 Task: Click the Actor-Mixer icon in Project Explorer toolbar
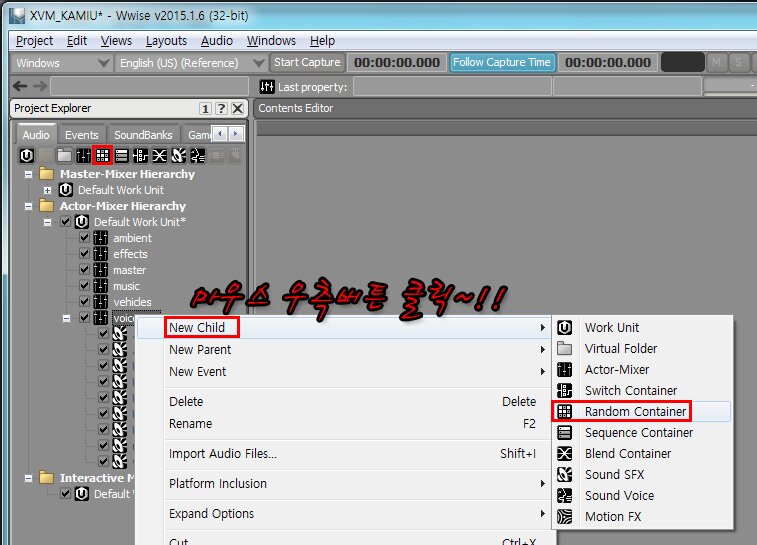(x=83, y=155)
